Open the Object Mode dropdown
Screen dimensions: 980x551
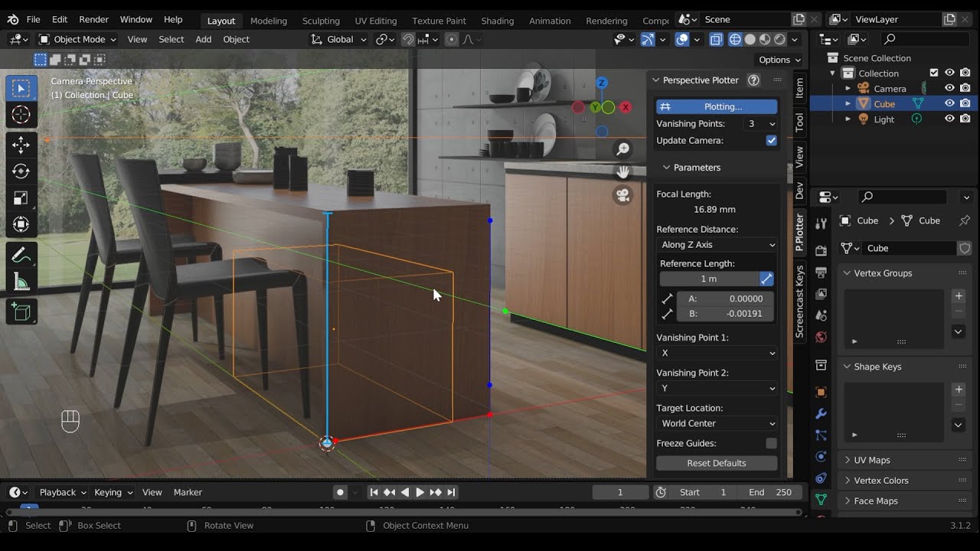coord(77,39)
